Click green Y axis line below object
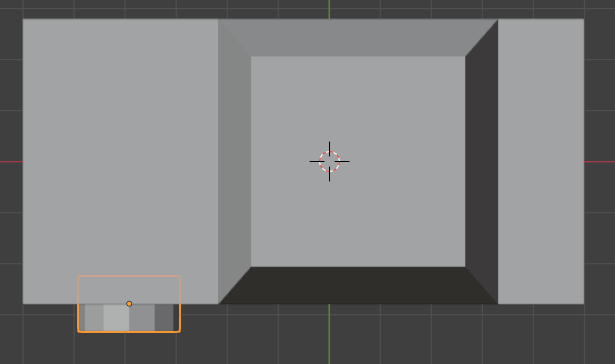This screenshot has height=364, width=615. (329, 334)
